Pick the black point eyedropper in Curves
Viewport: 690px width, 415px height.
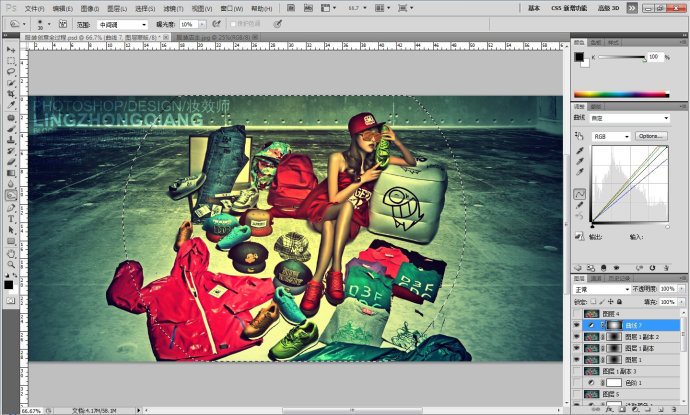(580, 151)
